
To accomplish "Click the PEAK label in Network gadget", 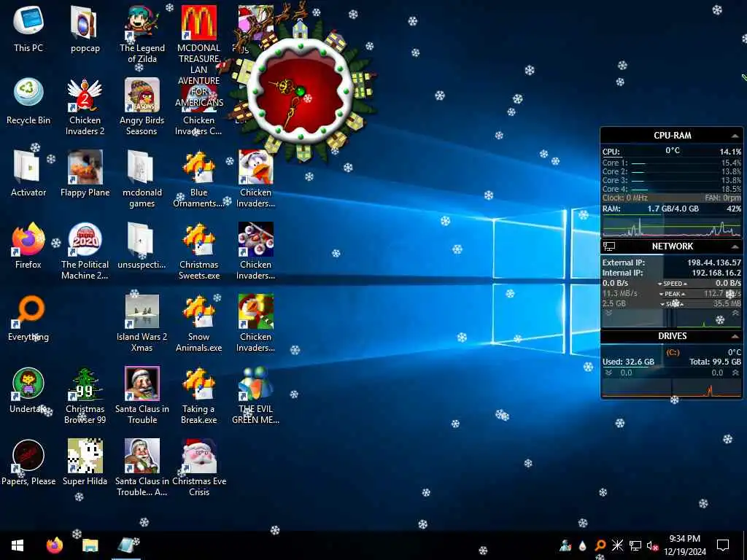I will click(672, 294).
